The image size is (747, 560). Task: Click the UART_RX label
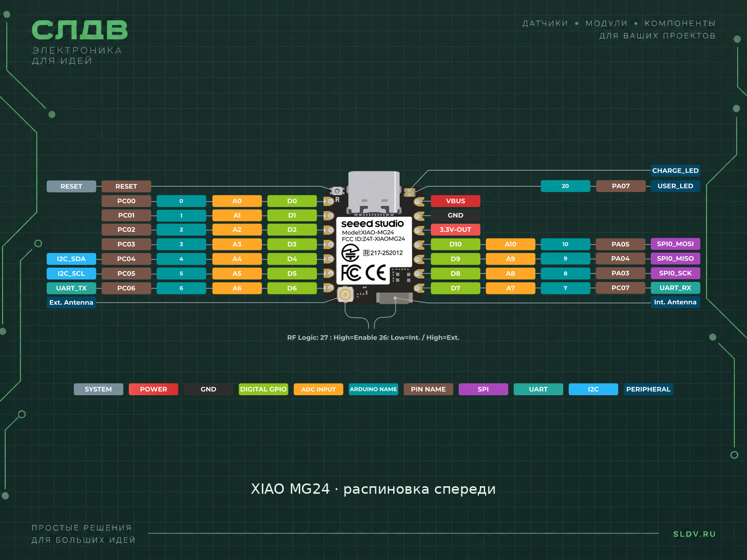click(675, 288)
